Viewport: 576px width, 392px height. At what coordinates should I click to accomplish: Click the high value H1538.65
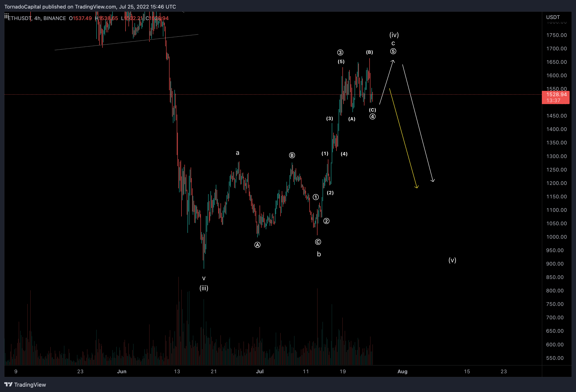coord(107,18)
